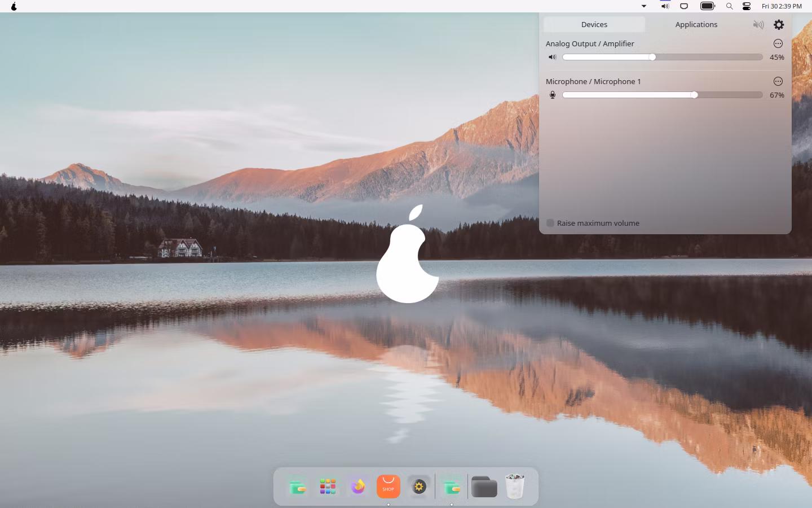This screenshot has width=812, height=508.
Task: Select the Devices tab
Action: click(594, 24)
